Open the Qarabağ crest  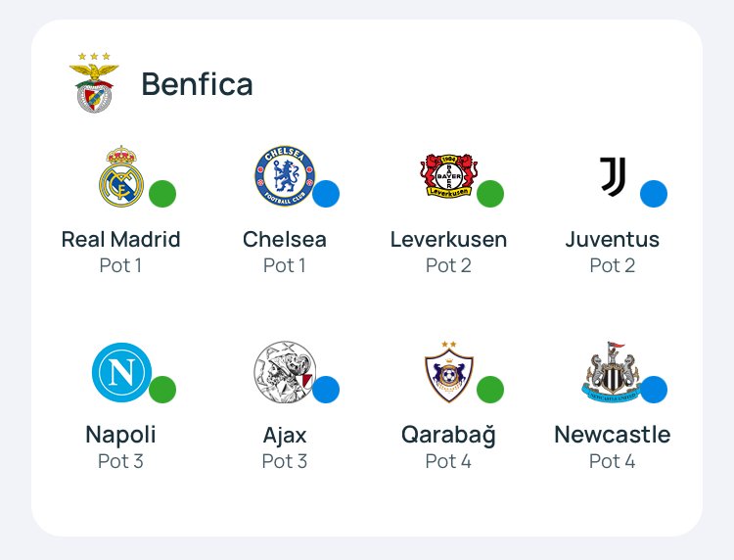(x=449, y=372)
